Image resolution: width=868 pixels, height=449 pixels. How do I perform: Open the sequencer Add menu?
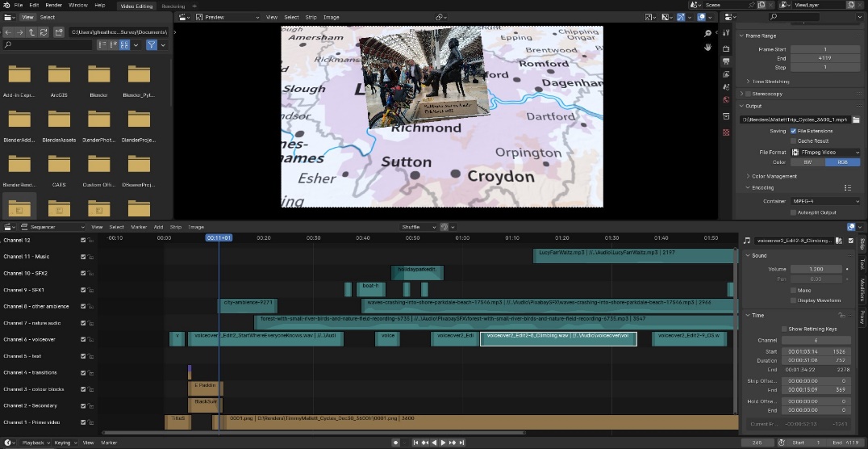click(x=158, y=227)
